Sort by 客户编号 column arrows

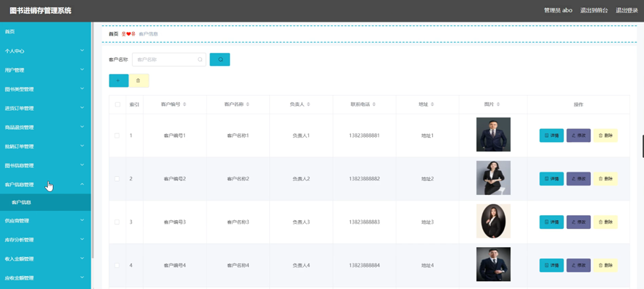point(184,104)
